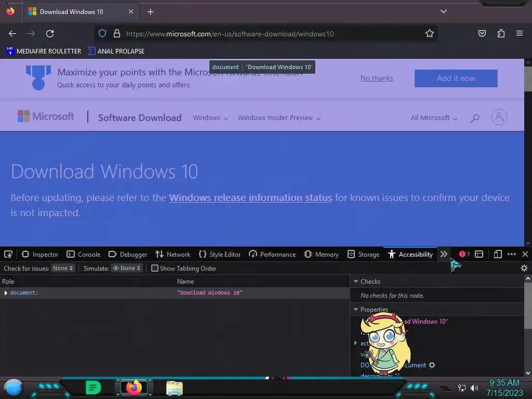Image resolution: width=532 pixels, height=399 pixels.
Task: Click the Microsoft logo
Action: [46, 116]
